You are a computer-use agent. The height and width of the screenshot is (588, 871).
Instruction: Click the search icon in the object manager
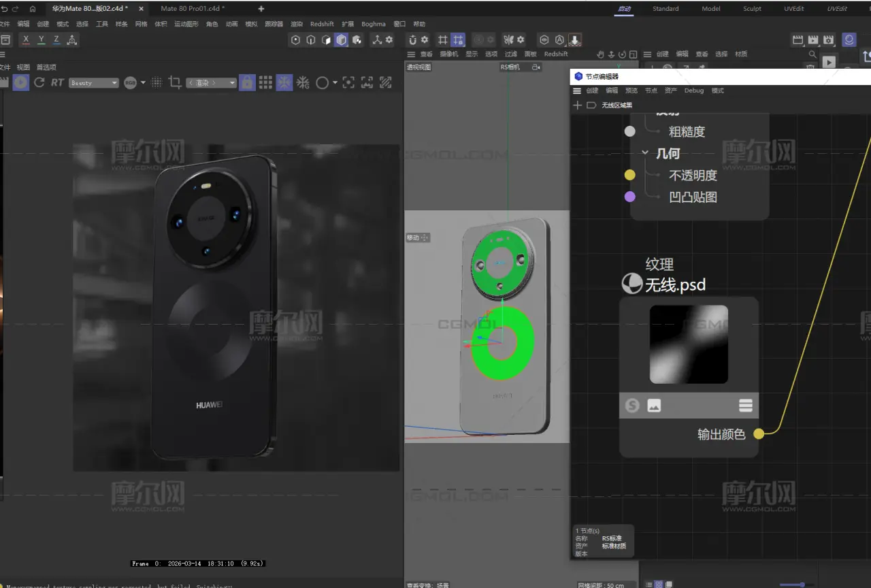(812, 54)
